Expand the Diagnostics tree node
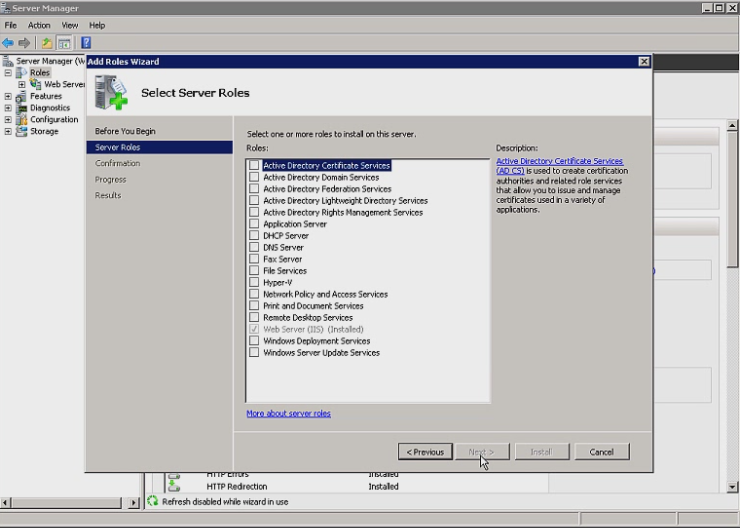 click(8, 108)
